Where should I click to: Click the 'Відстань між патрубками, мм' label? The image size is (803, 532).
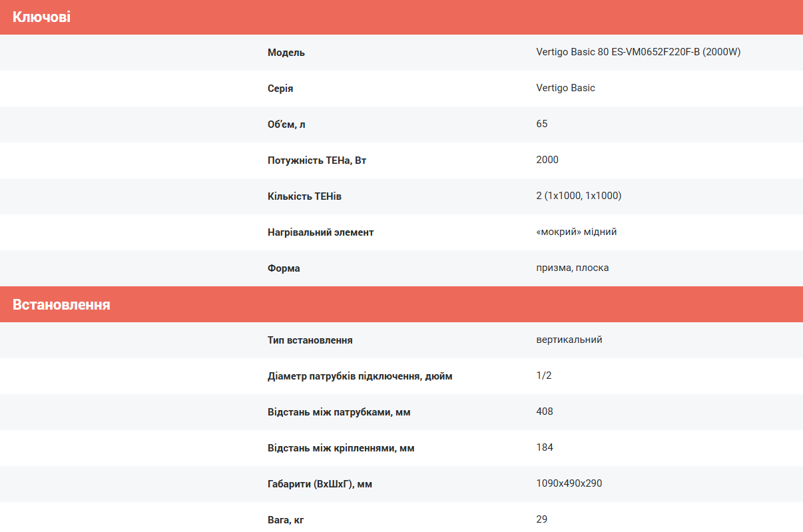coord(339,412)
